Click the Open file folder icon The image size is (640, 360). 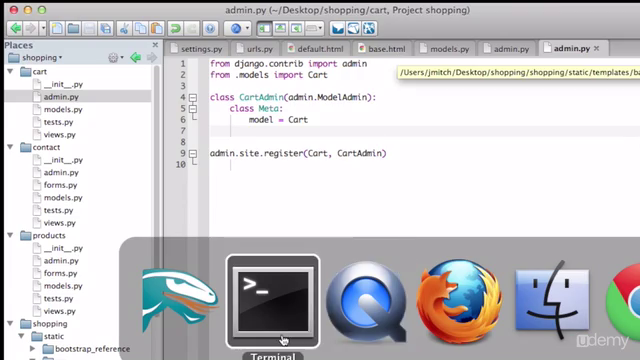point(73,28)
